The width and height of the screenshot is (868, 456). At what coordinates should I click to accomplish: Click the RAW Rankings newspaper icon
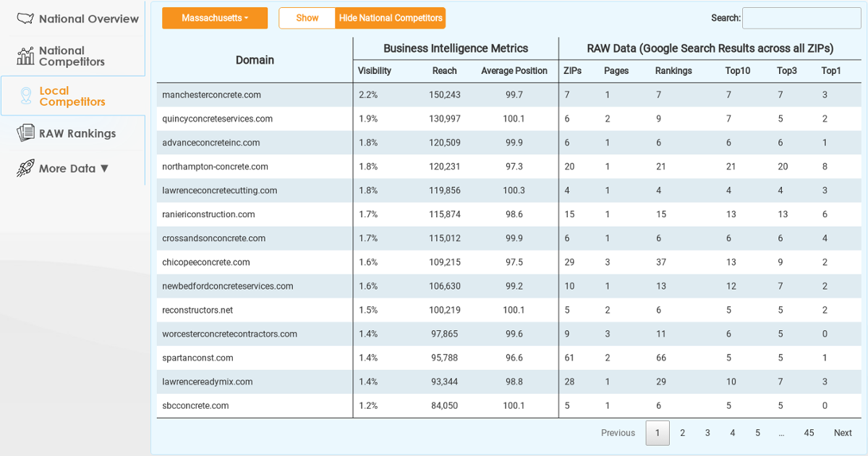(26, 133)
